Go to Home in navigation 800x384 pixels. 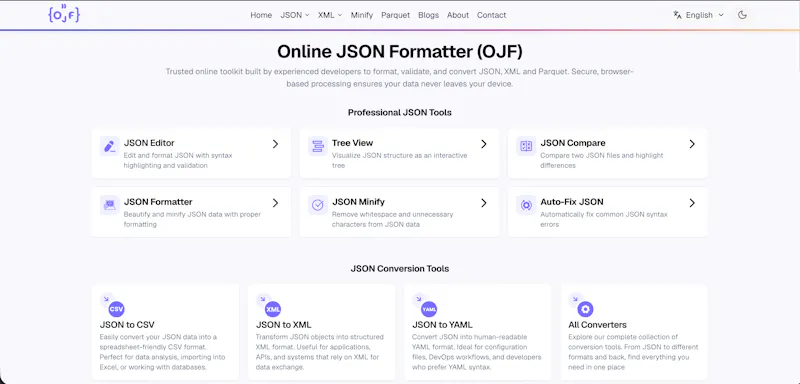[261, 15]
